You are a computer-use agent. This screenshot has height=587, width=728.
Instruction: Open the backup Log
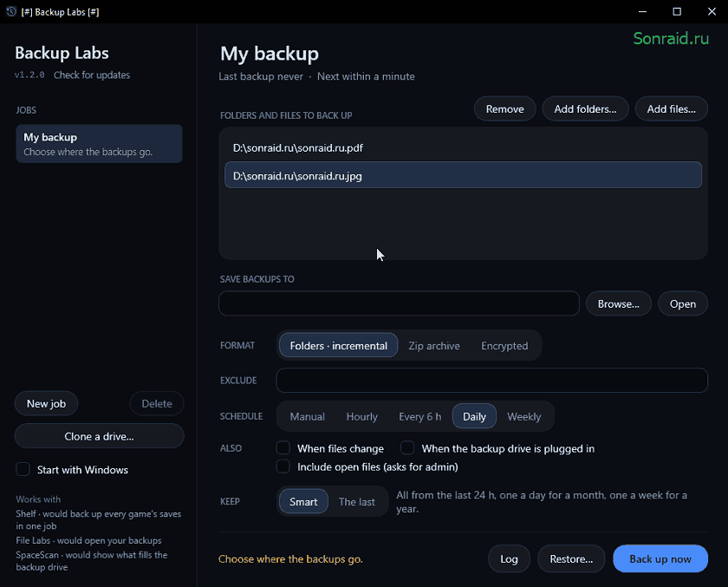pos(509,558)
